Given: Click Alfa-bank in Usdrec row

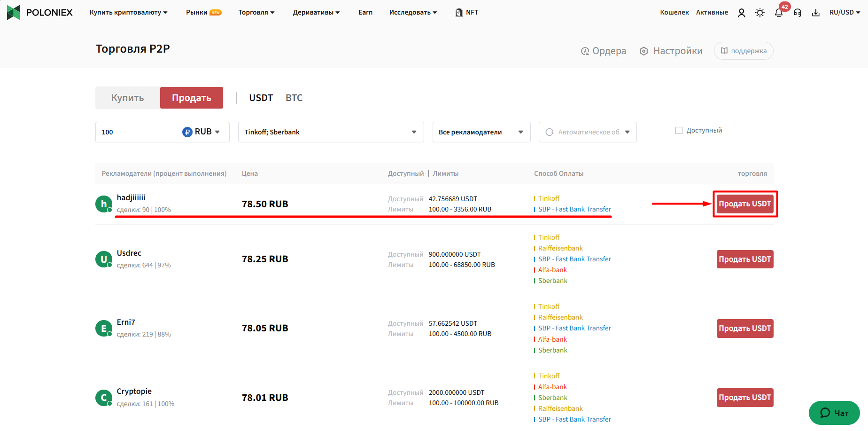Looking at the screenshot, I should point(552,270).
